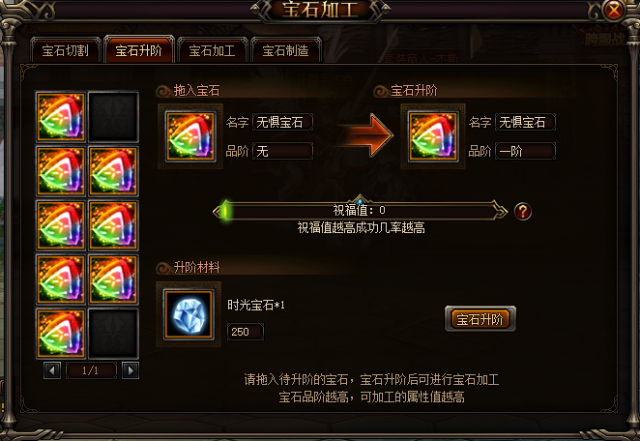Select the 宝石升阶 tab
The height and width of the screenshot is (441, 640).
[x=139, y=49]
